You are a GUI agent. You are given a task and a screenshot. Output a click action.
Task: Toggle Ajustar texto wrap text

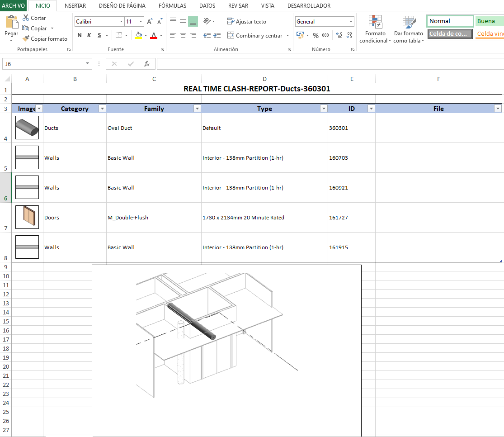246,22
